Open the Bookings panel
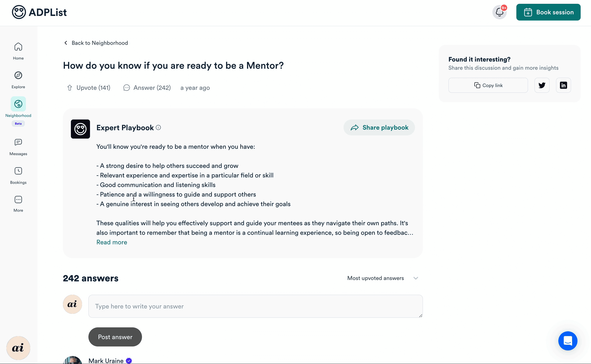 point(18,175)
